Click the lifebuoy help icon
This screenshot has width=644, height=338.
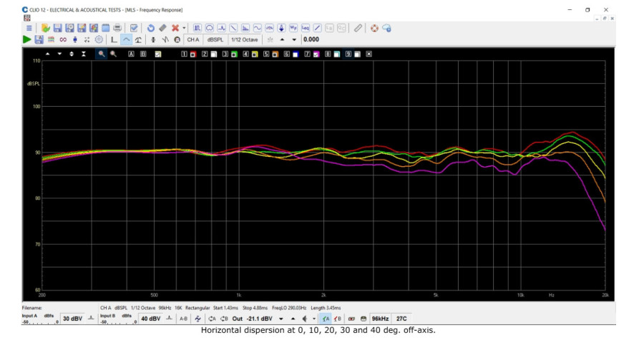(374, 28)
